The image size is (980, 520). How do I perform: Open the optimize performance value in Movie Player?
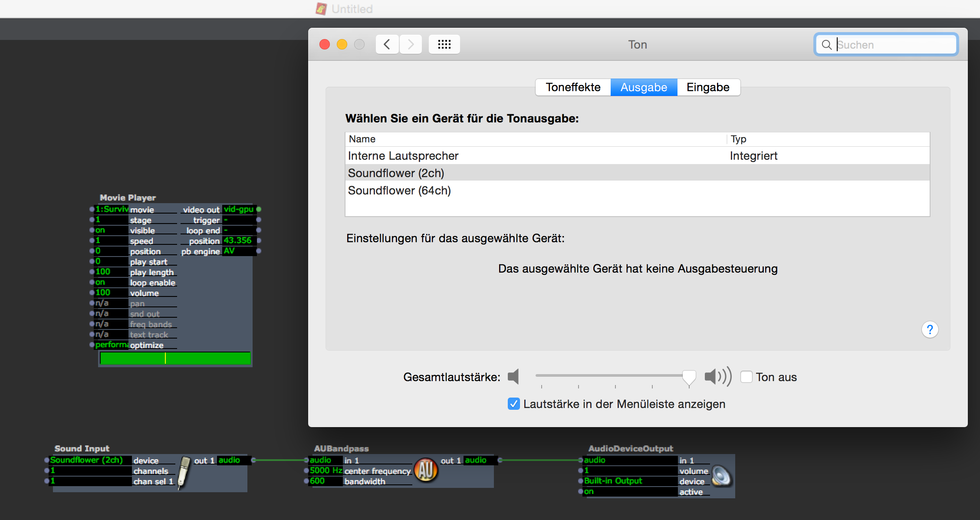point(112,345)
